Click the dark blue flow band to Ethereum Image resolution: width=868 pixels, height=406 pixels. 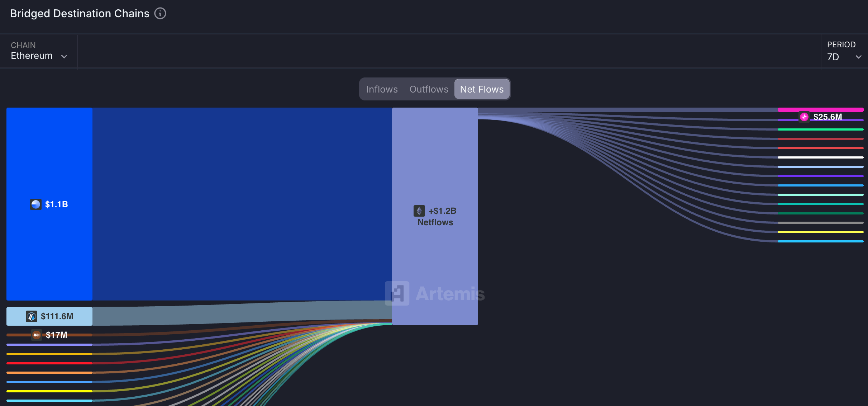coord(242,204)
